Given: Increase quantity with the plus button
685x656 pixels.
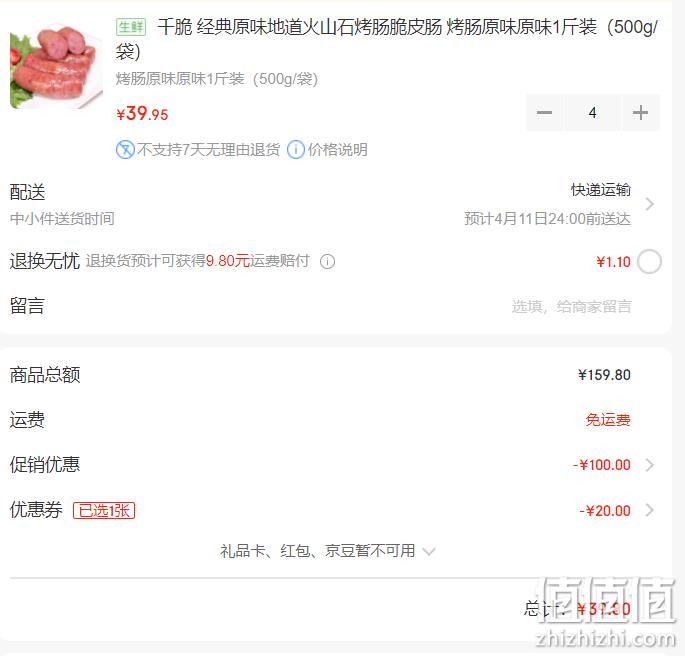Looking at the screenshot, I should 640,113.
